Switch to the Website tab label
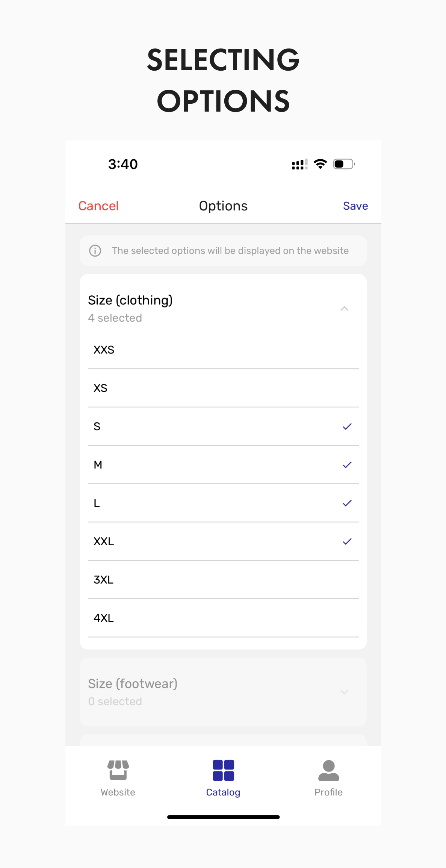 pos(118,792)
